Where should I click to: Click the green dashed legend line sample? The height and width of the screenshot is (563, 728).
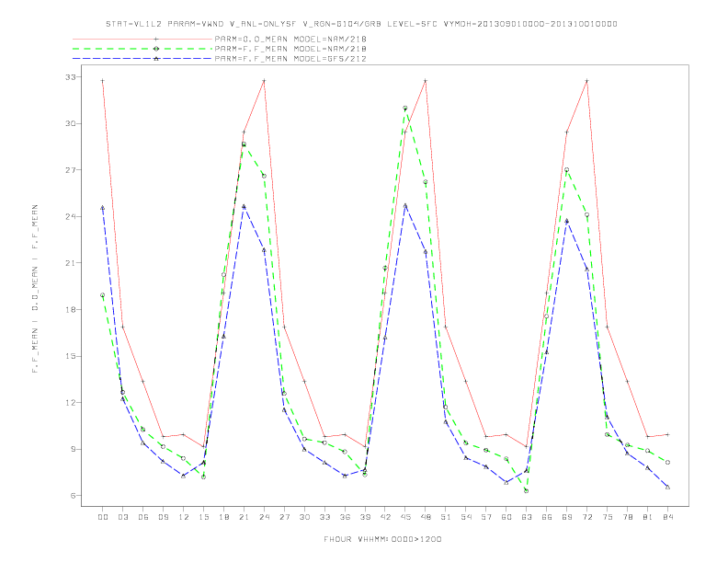pyautogui.click(x=142, y=49)
